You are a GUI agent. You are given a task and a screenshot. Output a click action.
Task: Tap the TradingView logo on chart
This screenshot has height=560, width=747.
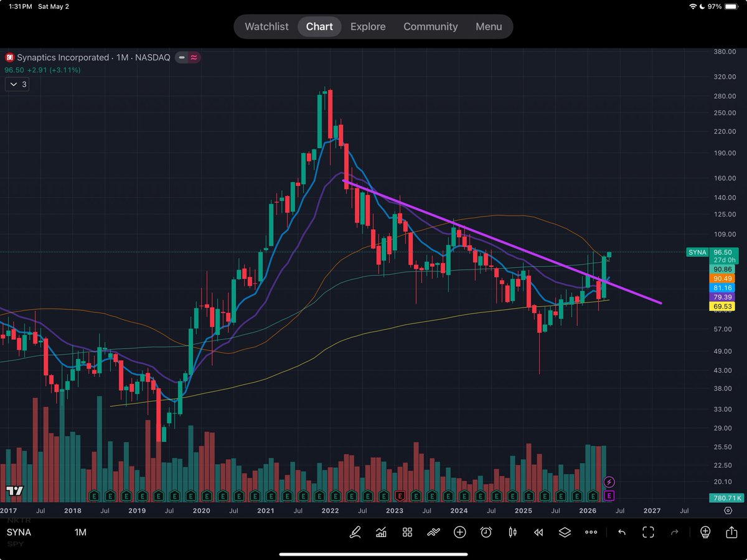coord(14,490)
